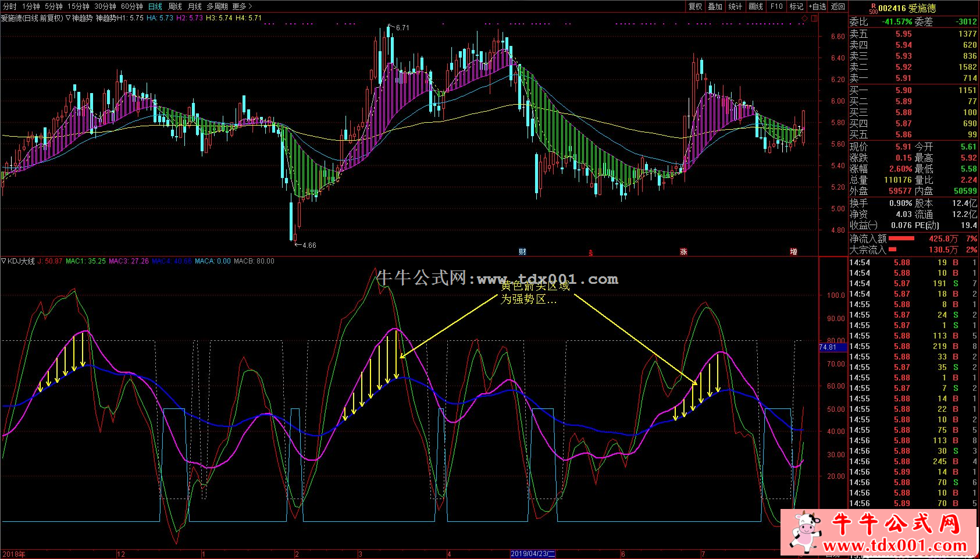Switch to 分时 intraday view
980x559 pixels.
tap(9, 6)
